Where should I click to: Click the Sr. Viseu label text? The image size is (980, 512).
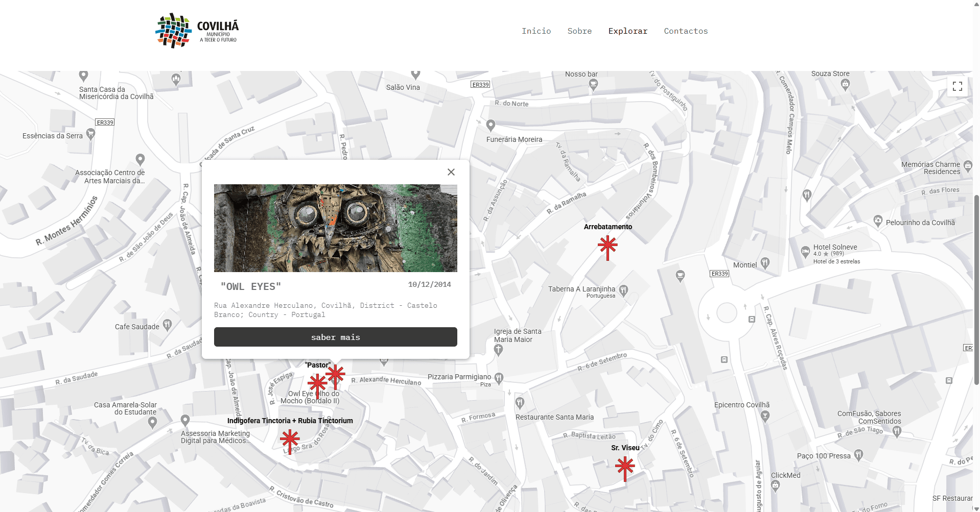pyautogui.click(x=625, y=448)
